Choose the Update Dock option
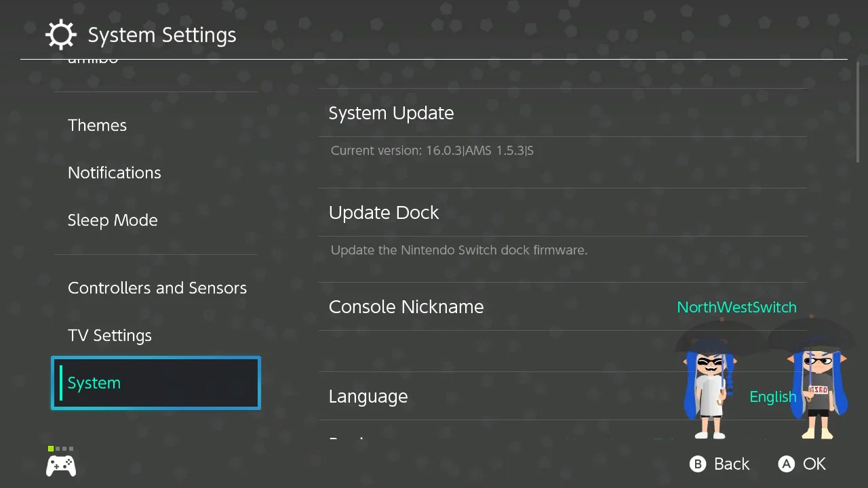The height and width of the screenshot is (488, 868). pos(563,213)
